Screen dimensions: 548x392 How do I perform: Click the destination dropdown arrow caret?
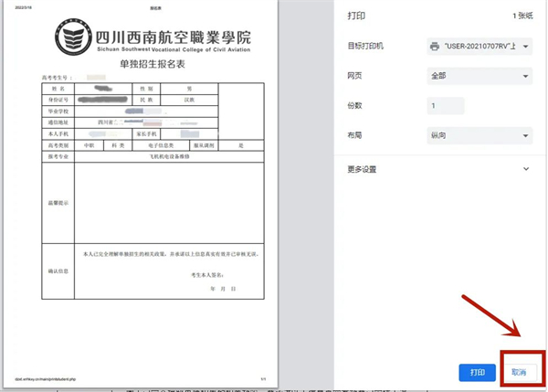point(526,47)
